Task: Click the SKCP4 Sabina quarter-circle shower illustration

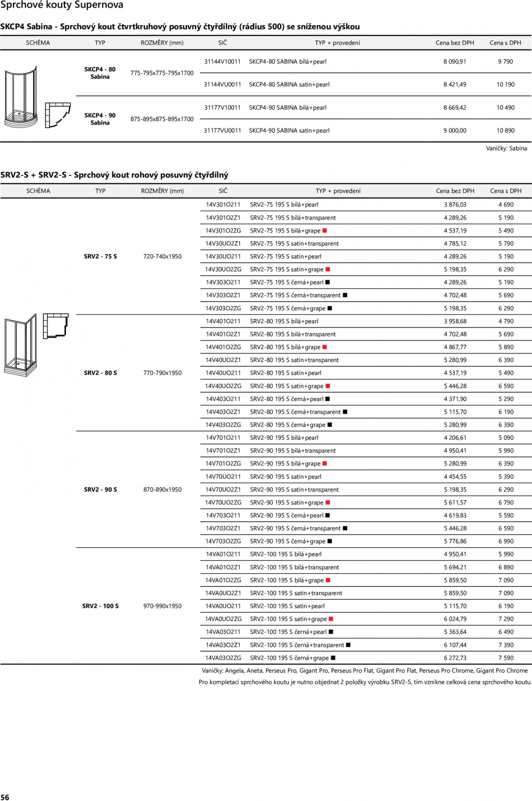Action: [20, 97]
